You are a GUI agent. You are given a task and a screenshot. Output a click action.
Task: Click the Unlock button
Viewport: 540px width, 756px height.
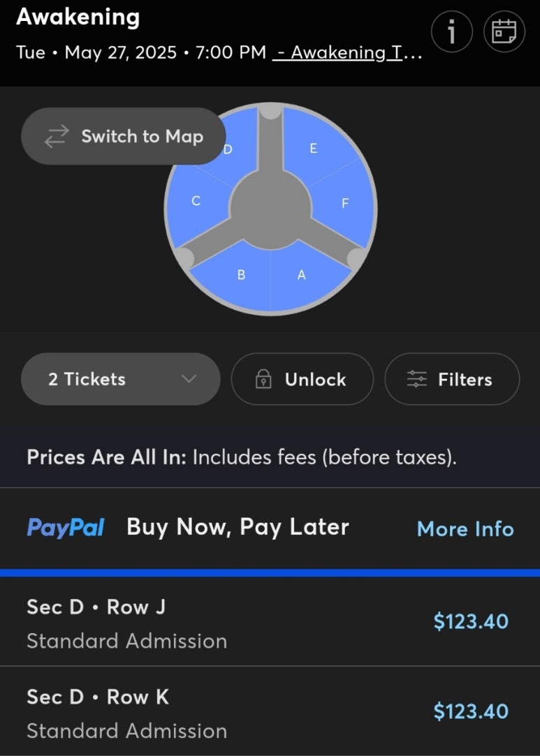(x=302, y=379)
